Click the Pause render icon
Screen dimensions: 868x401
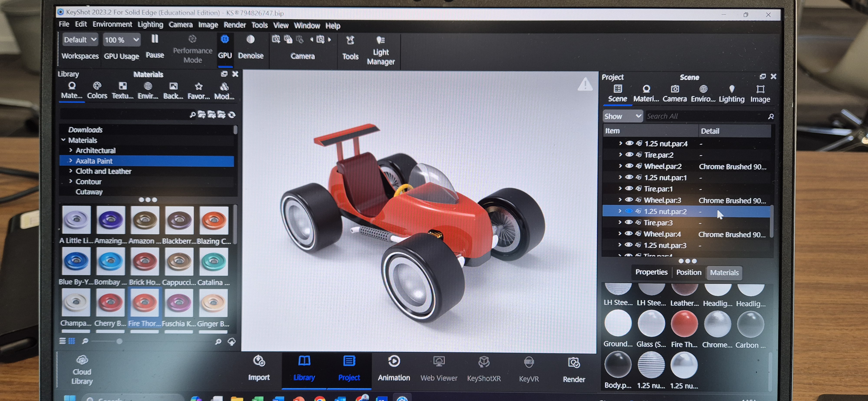click(x=155, y=40)
